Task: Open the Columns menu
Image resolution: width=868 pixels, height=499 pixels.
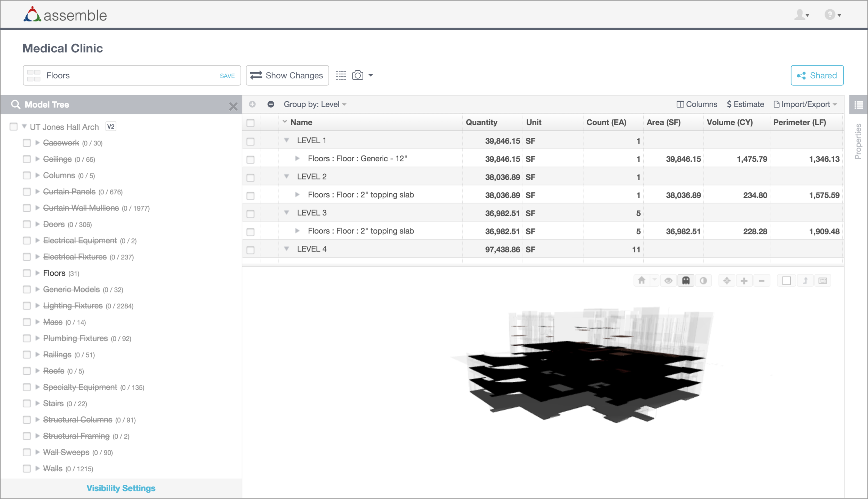Action: pyautogui.click(x=697, y=104)
